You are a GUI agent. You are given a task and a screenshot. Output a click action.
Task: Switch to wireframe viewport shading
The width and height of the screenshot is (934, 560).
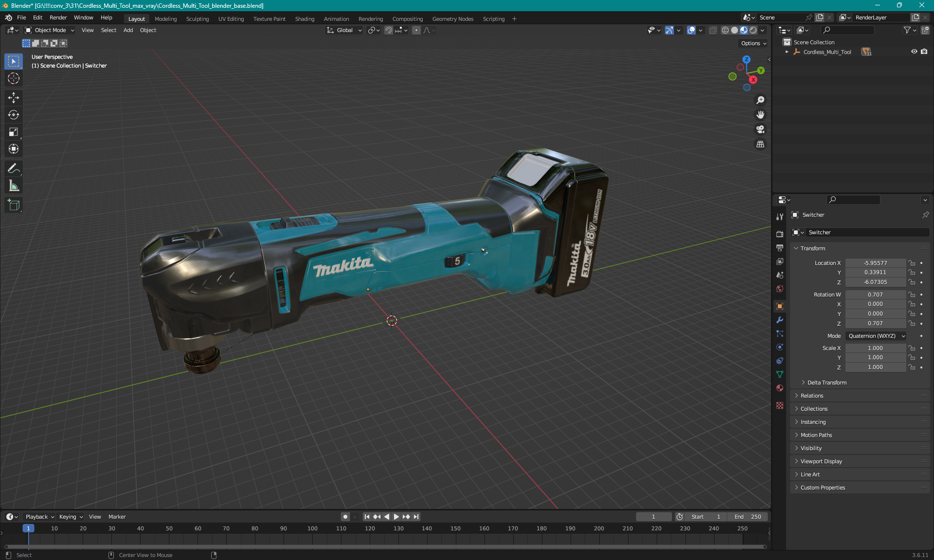click(725, 30)
